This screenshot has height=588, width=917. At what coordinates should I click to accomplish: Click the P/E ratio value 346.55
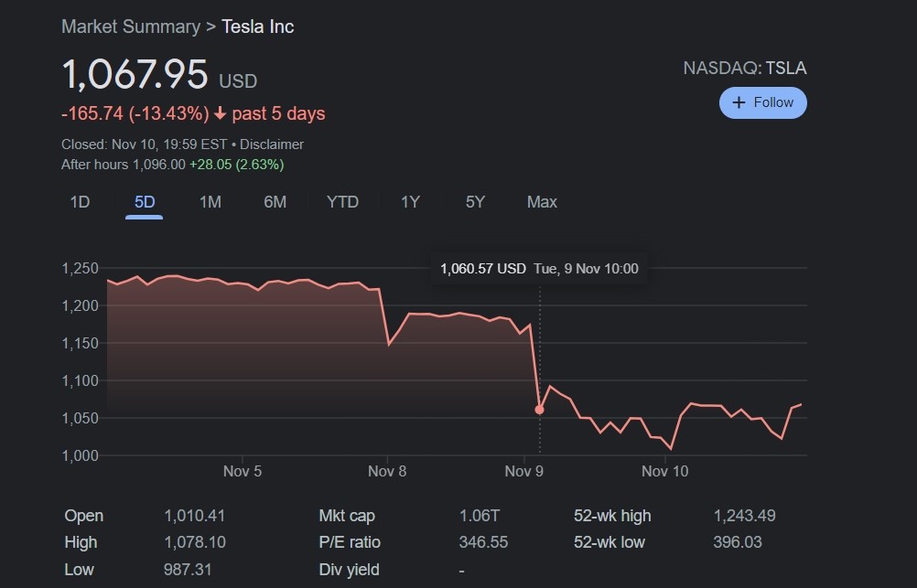(483, 542)
